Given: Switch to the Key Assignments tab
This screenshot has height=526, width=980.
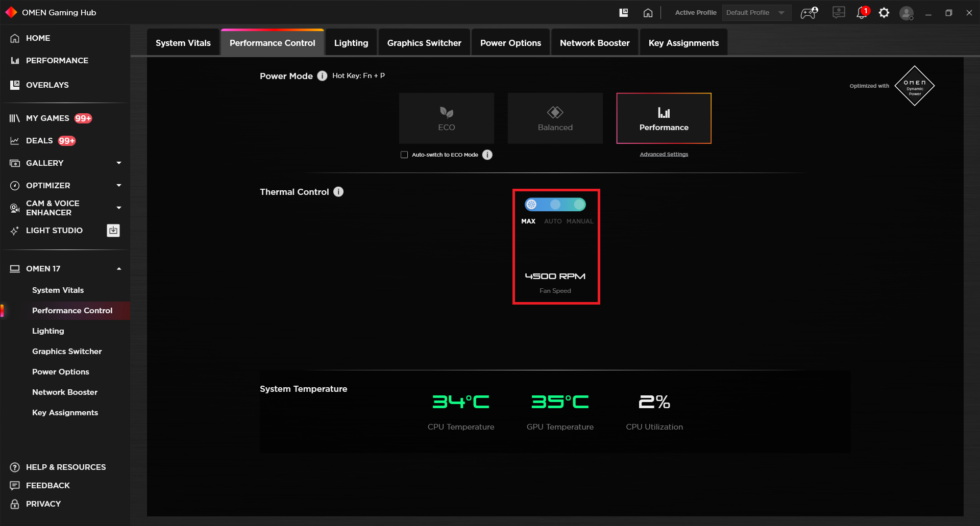Looking at the screenshot, I should click(683, 43).
